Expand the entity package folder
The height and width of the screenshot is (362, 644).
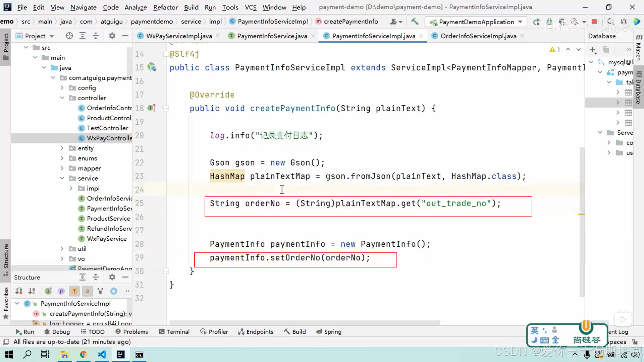tap(62, 148)
